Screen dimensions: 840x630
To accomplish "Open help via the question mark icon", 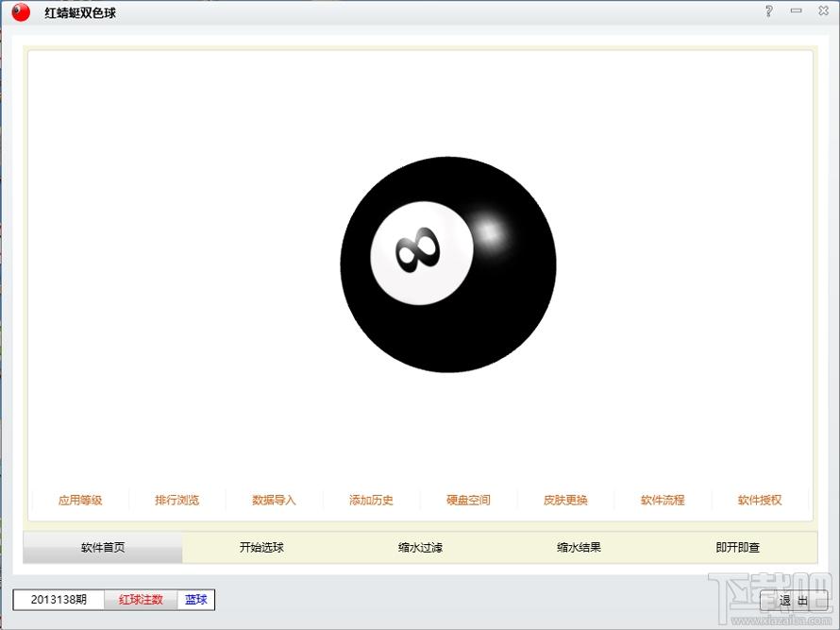I will tap(769, 11).
